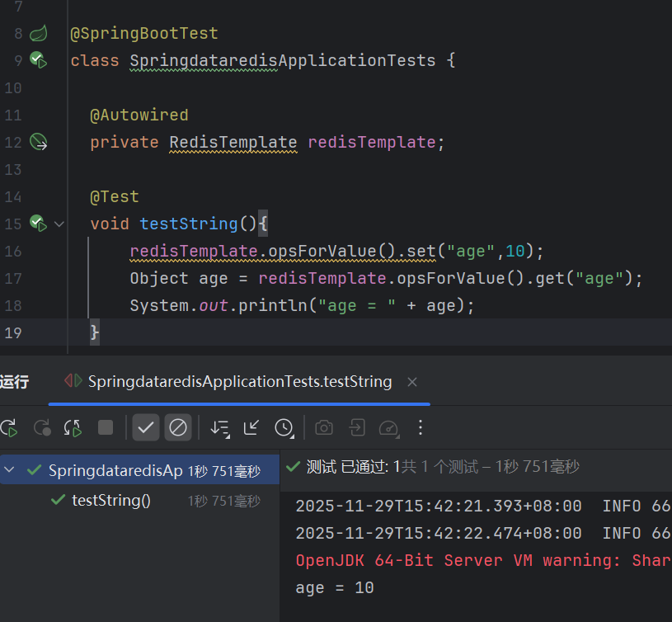Click the Spring bean leaf icon beside @SpringBootTest

[x=38, y=34]
